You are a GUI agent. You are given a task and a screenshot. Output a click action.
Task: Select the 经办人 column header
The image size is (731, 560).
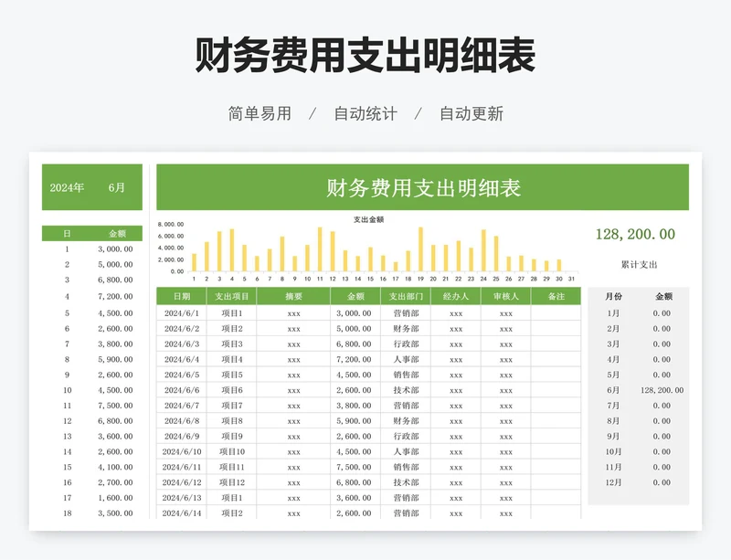point(456,296)
